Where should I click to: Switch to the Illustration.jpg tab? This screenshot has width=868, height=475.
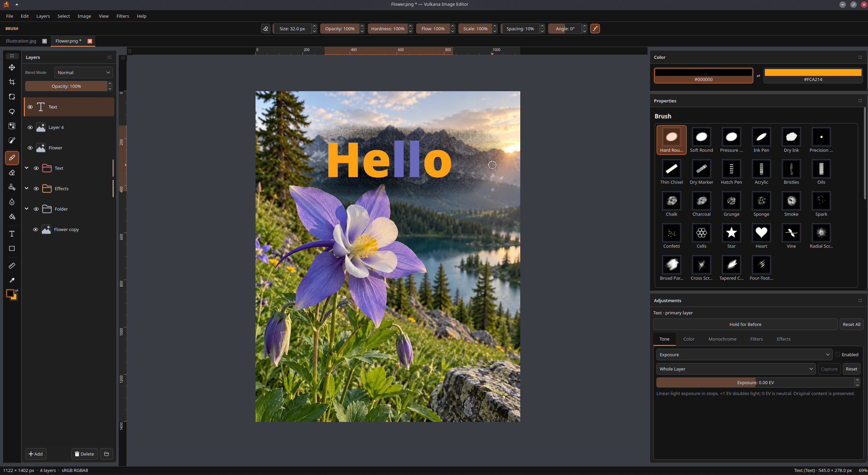click(21, 41)
